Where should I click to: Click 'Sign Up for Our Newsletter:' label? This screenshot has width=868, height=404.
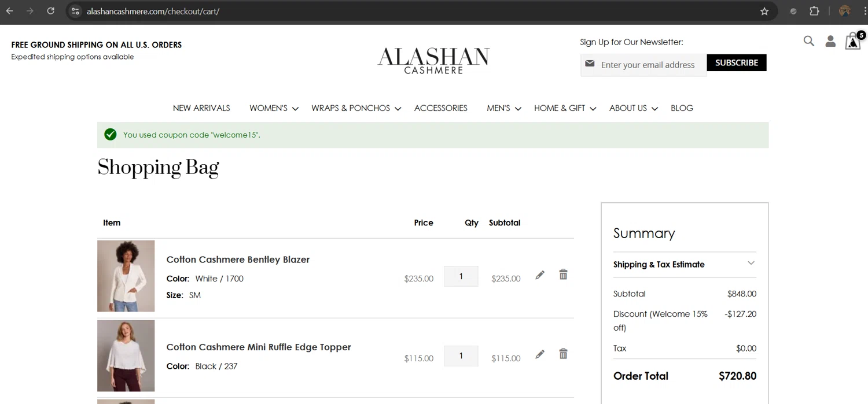pyautogui.click(x=631, y=42)
